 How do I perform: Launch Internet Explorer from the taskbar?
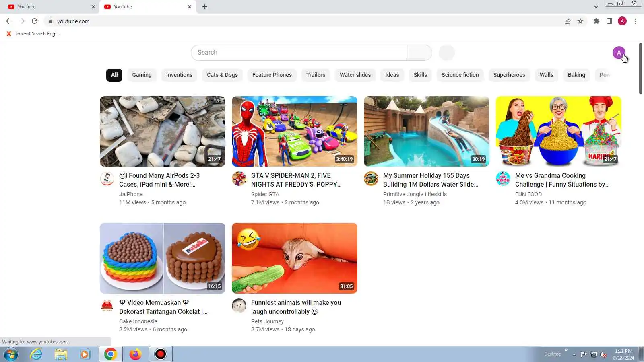[36, 354]
